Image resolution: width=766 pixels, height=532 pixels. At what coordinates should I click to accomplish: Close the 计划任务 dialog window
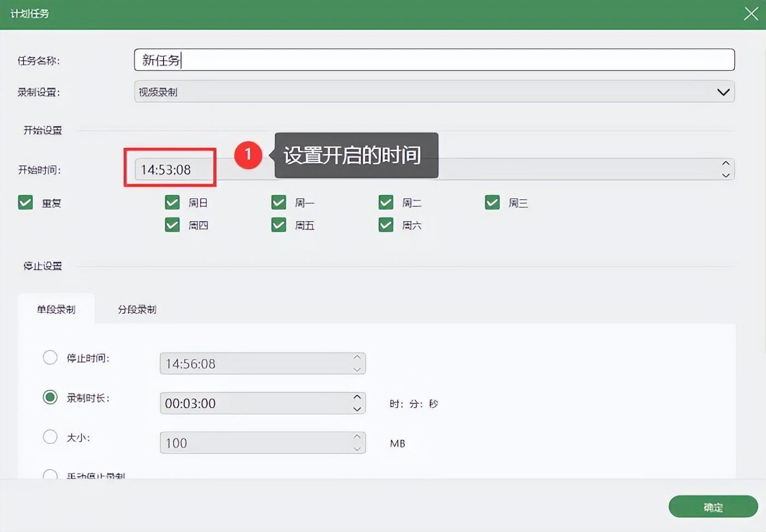pos(751,14)
